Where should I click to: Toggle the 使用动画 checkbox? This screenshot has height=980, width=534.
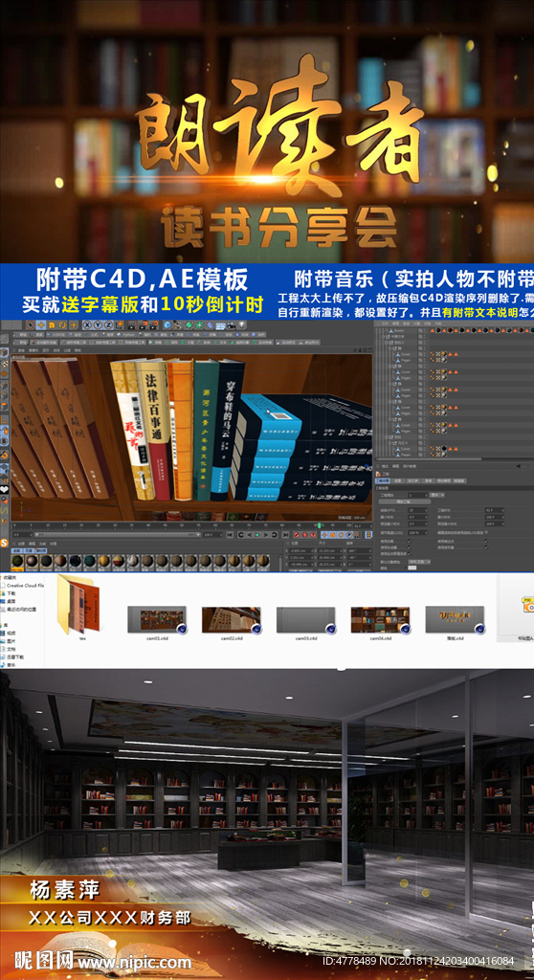coord(410,542)
